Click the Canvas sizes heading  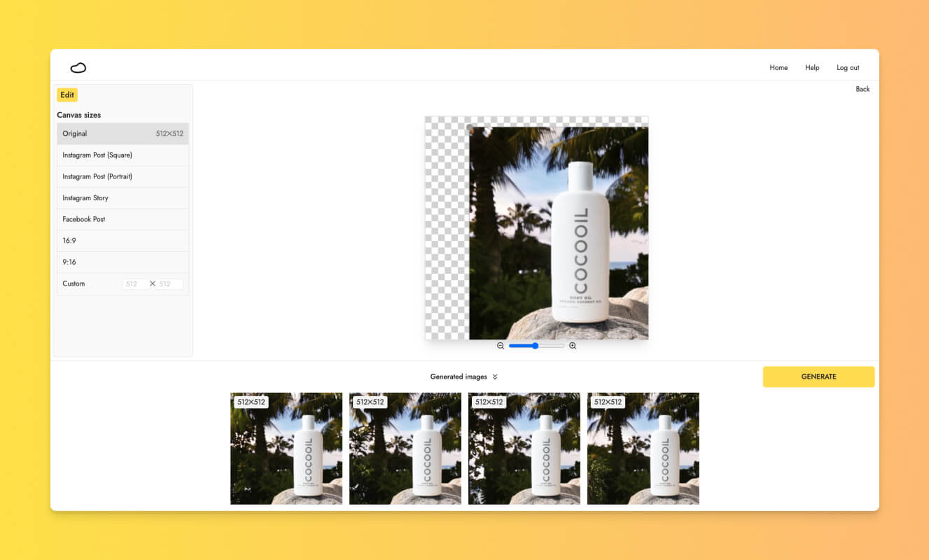point(79,115)
